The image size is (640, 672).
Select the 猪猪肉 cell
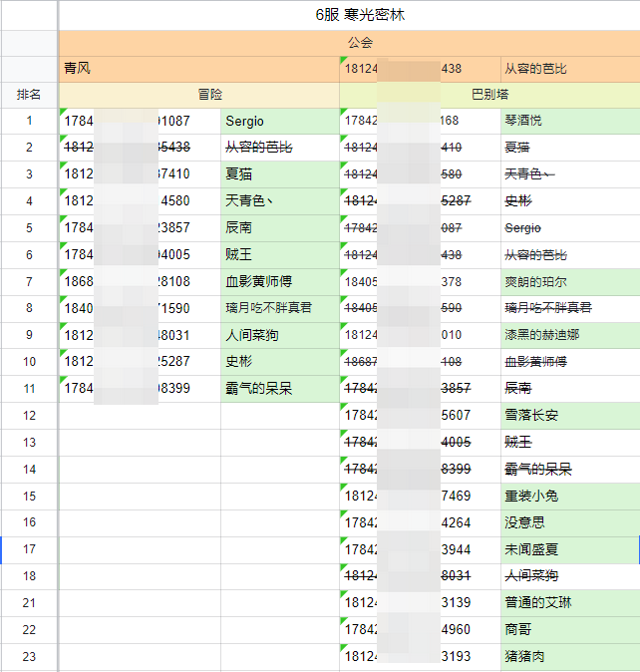(x=568, y=657)
